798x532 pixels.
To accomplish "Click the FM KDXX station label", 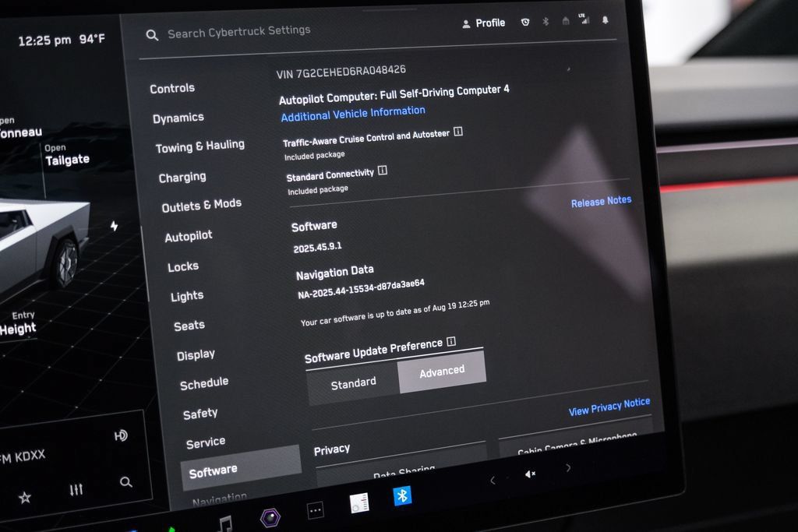I will (x=23, y=457).
